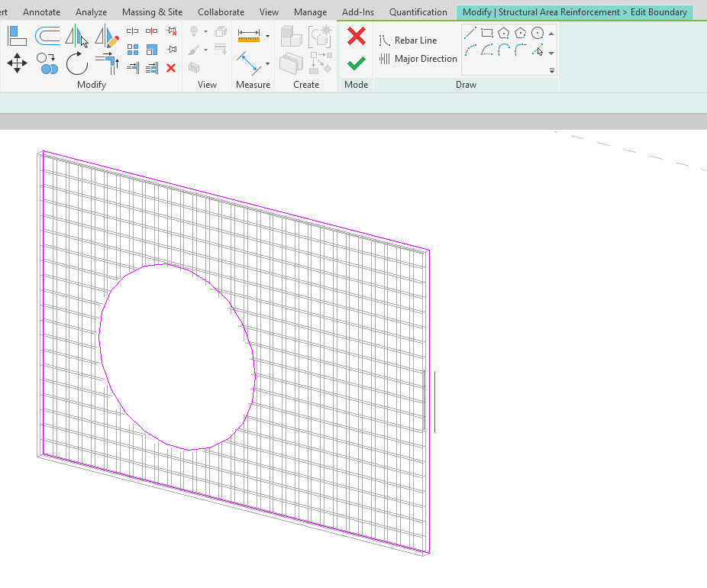Image resolution: width=707 pixels, height=588 pixels.
Task: Select the Move tool
Action: (17, 63)
